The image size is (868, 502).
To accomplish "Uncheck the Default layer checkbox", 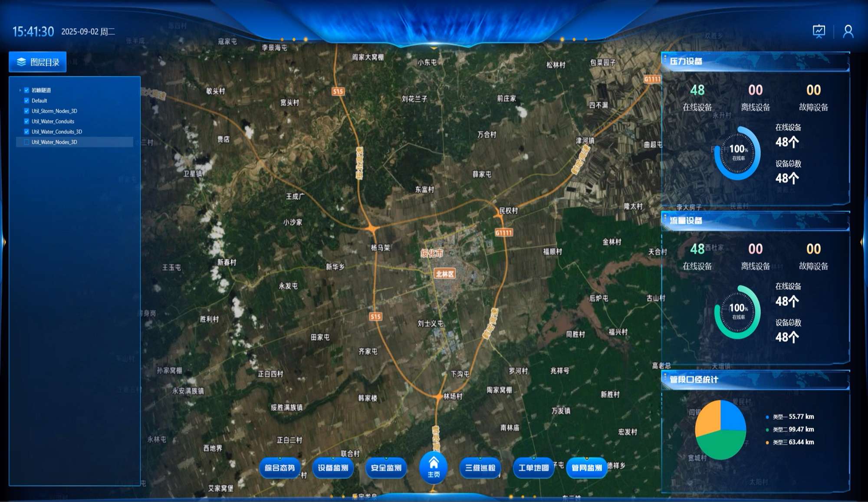I will (x=26, y=101).
